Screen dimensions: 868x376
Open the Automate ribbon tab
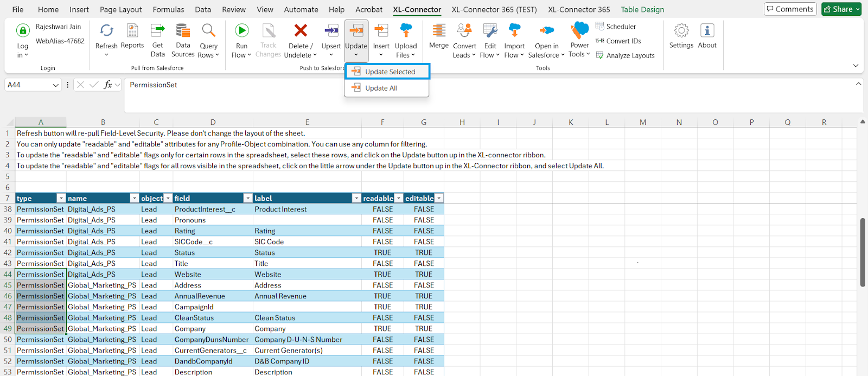(x=301, y=9)
